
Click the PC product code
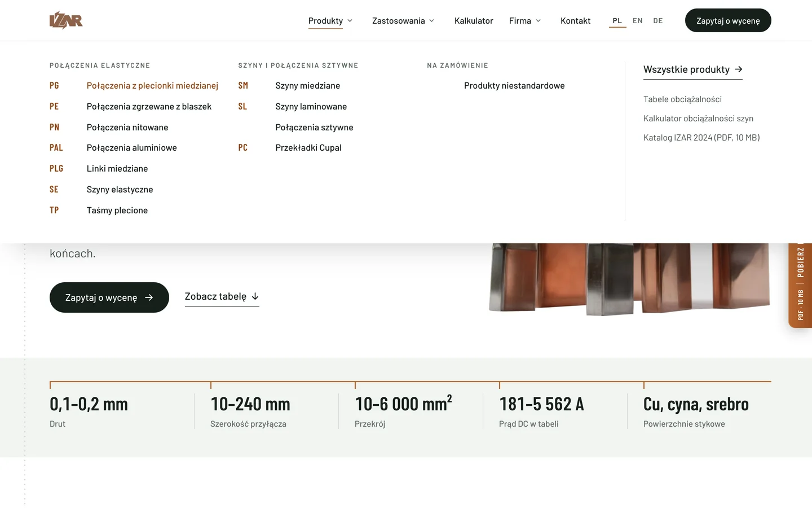243,148
